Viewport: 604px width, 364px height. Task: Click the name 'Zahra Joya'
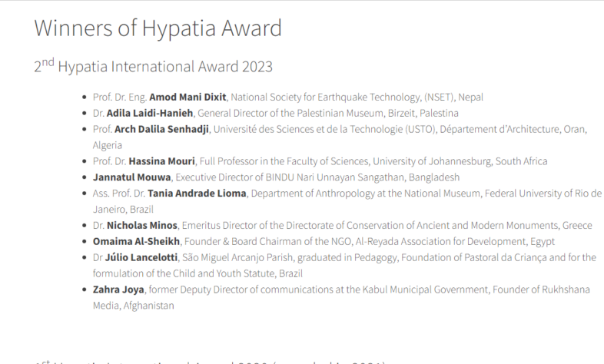(x=118, y=290)
